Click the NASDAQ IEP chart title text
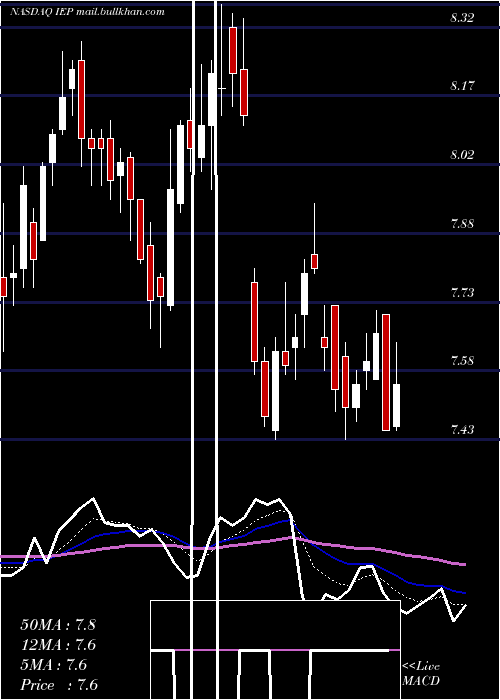Screen dimensions: 500x700 [x=87, y=12]
